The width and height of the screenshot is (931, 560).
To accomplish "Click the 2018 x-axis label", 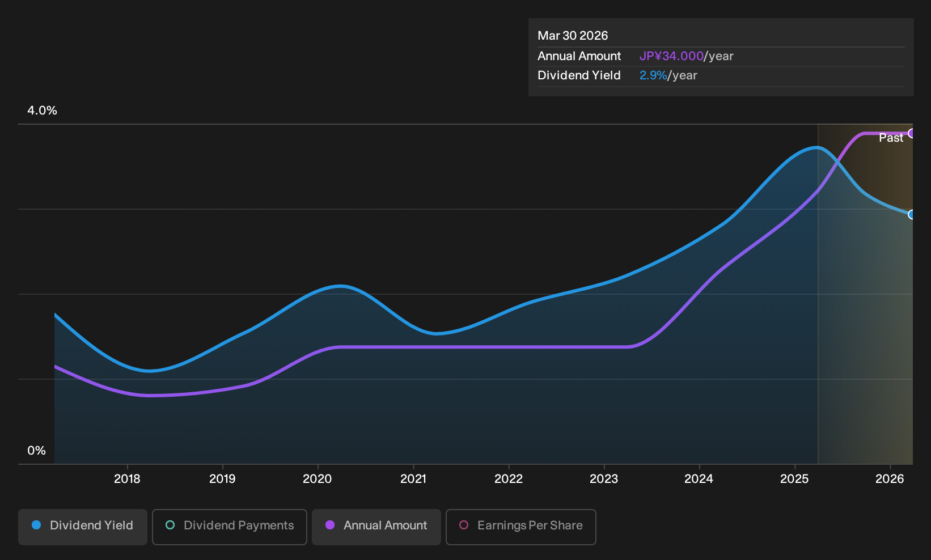I will [127, 479].
